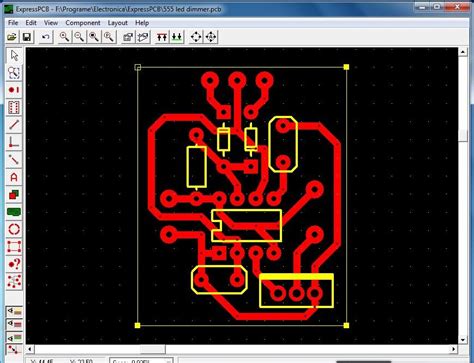This screenshot has width=474, height=363.
Task: Pick the place component tool
Action: tap(14, 107)
